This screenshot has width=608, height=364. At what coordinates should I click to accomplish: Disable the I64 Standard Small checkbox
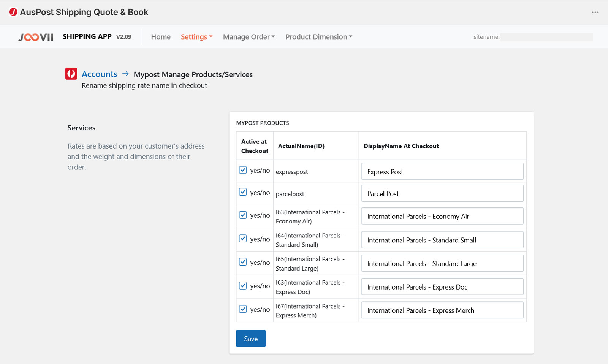tap(243, 239)
